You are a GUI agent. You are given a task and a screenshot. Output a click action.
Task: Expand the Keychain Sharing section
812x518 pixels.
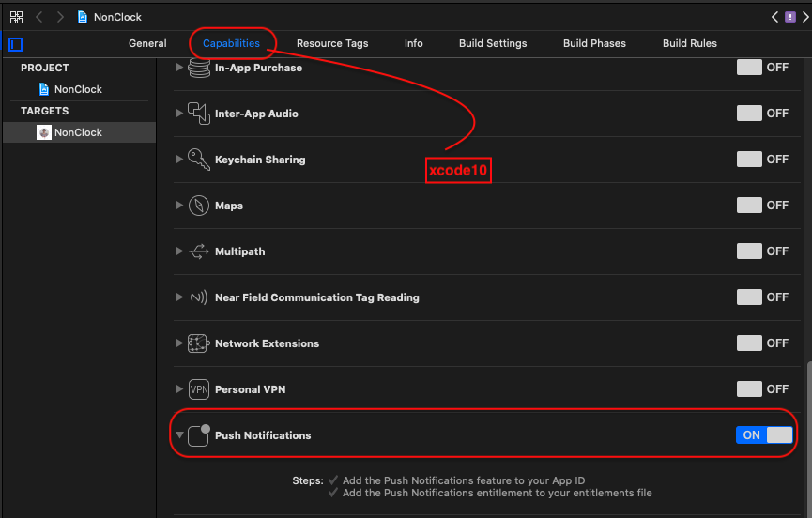[x=179, y=159]
